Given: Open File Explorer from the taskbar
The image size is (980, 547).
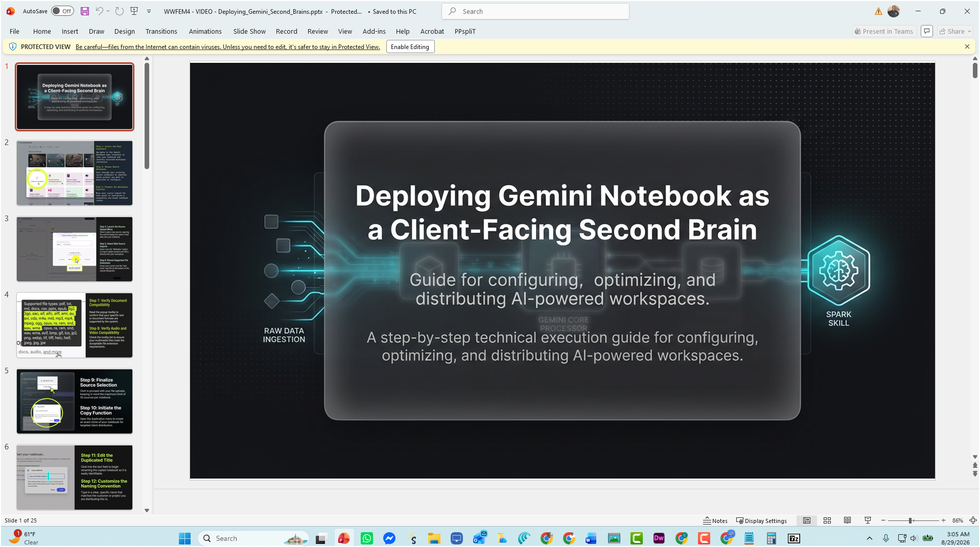Looking at the screenshot, I should tap(434, 538).
